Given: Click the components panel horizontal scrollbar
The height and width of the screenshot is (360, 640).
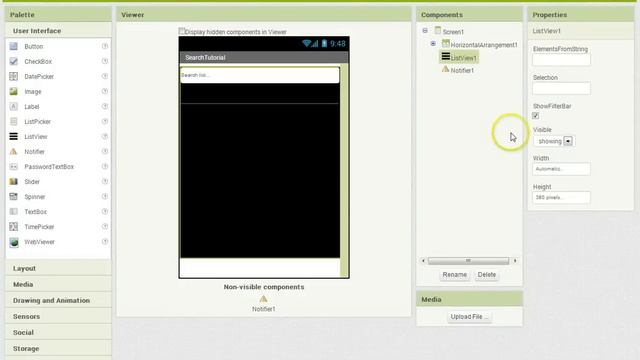Looking at the screenshot, I should point(468,260).
